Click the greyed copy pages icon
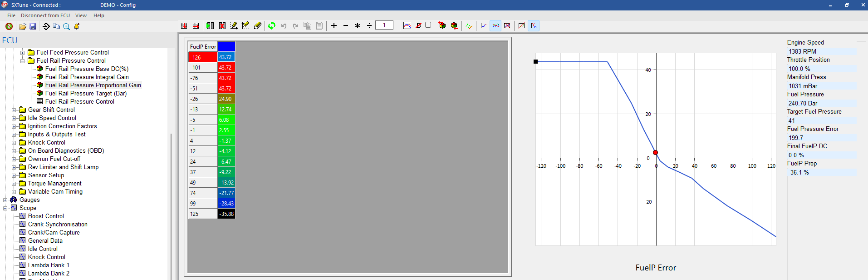This screenshot has height=280, width=868. [x=307, y=26]
